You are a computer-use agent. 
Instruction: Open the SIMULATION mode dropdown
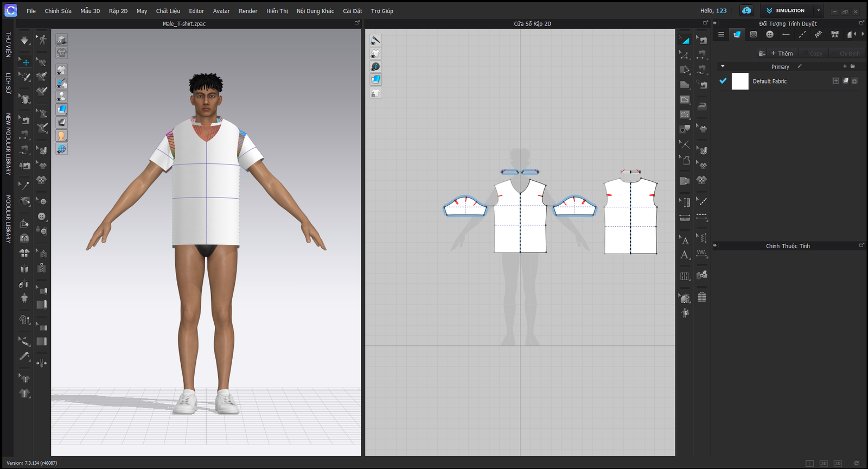coord(819,10)
